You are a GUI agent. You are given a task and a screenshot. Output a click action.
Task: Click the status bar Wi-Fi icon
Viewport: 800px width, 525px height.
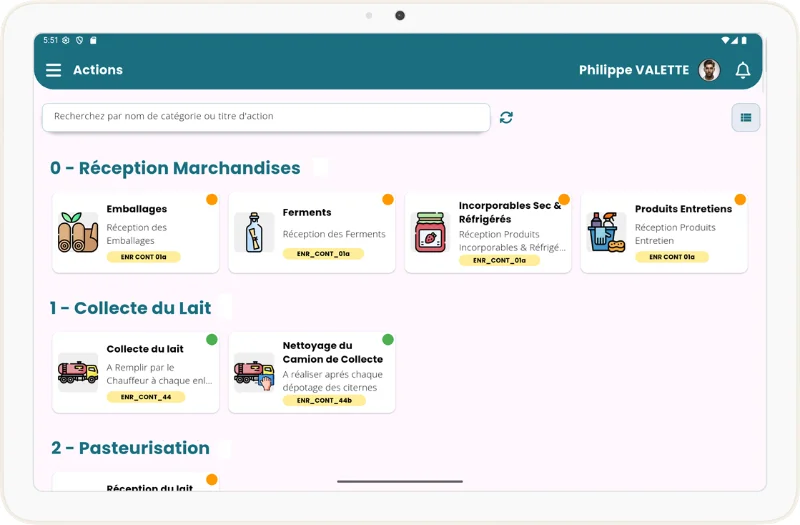[725, 40]
